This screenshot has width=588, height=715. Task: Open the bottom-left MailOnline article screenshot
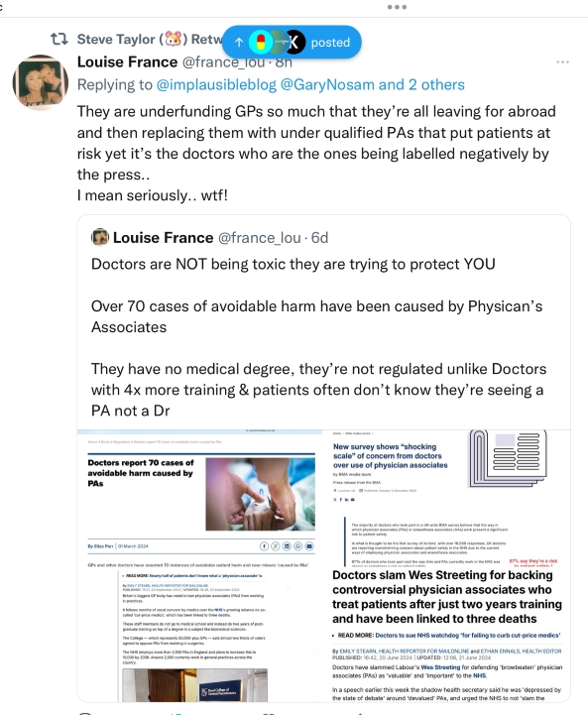pyautogui.click(x=199, y=635)
